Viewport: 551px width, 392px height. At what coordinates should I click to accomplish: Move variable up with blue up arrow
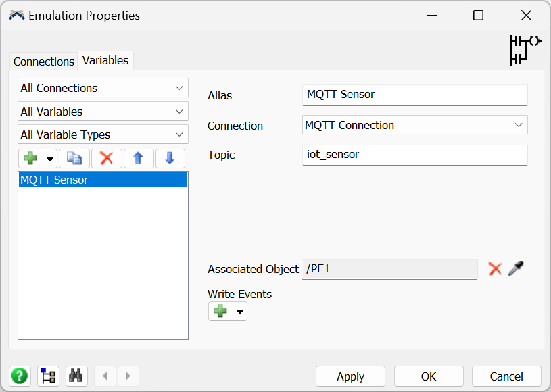(138, 158)
